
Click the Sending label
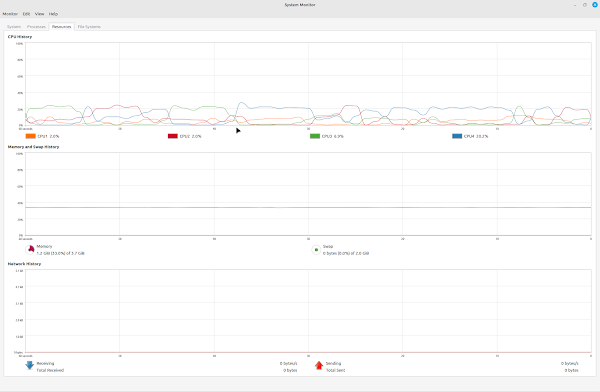tap(333, 364)
